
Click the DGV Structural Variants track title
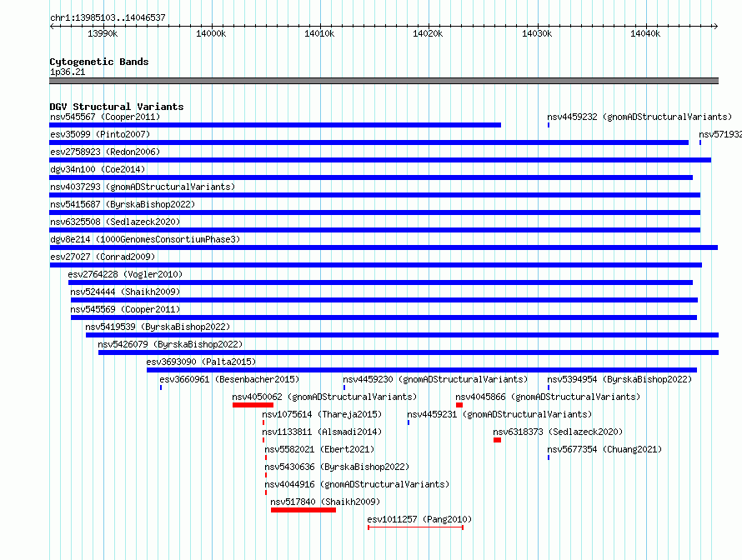point(117,107)
